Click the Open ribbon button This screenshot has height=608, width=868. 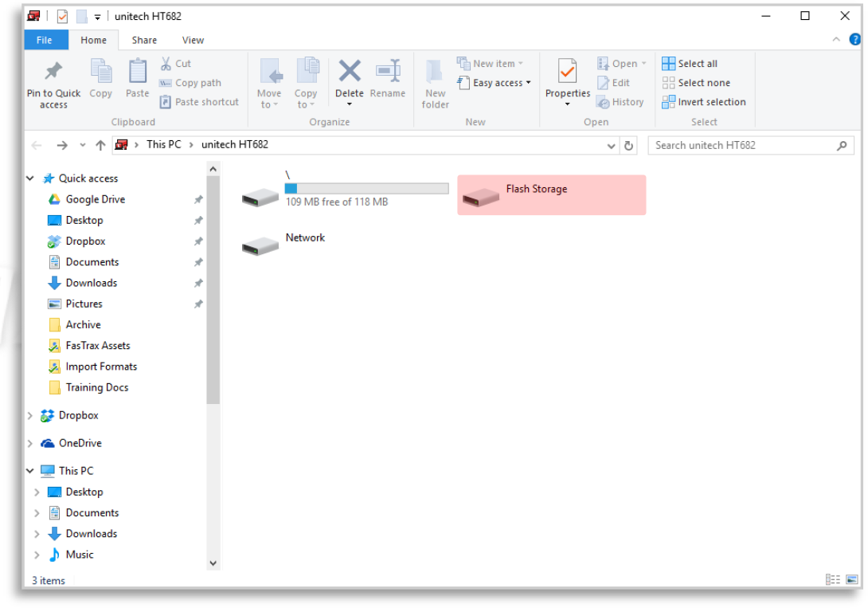click(x=622, y=64)
